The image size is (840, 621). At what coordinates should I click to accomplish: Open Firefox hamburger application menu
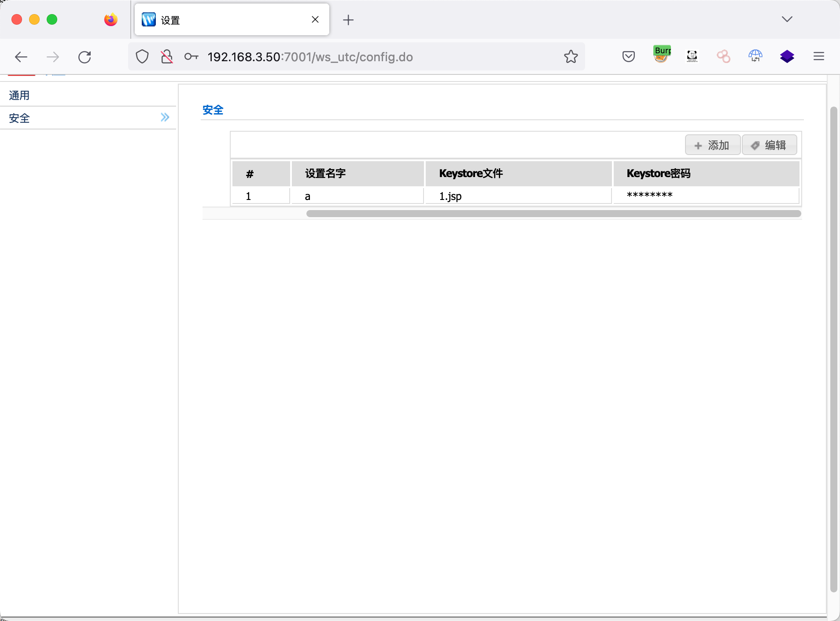pos(818,56)
